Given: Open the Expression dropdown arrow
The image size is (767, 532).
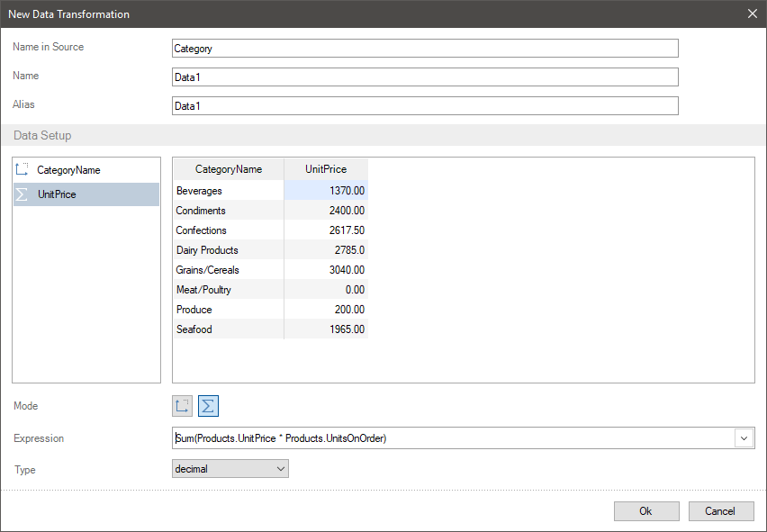Looking at the screenshot, I should click(x=744, y=438).
